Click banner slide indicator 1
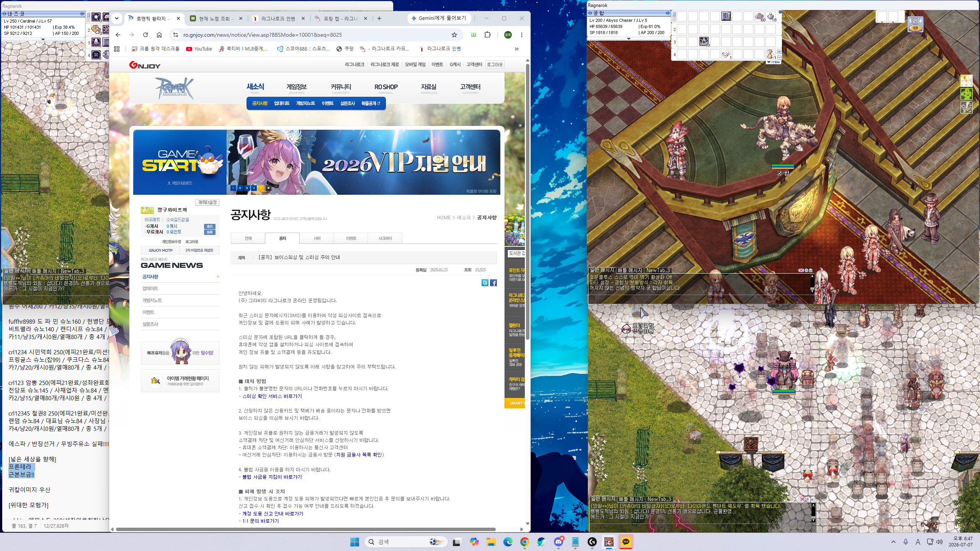The height and width of the screenshot is (551, 980). 233,188
